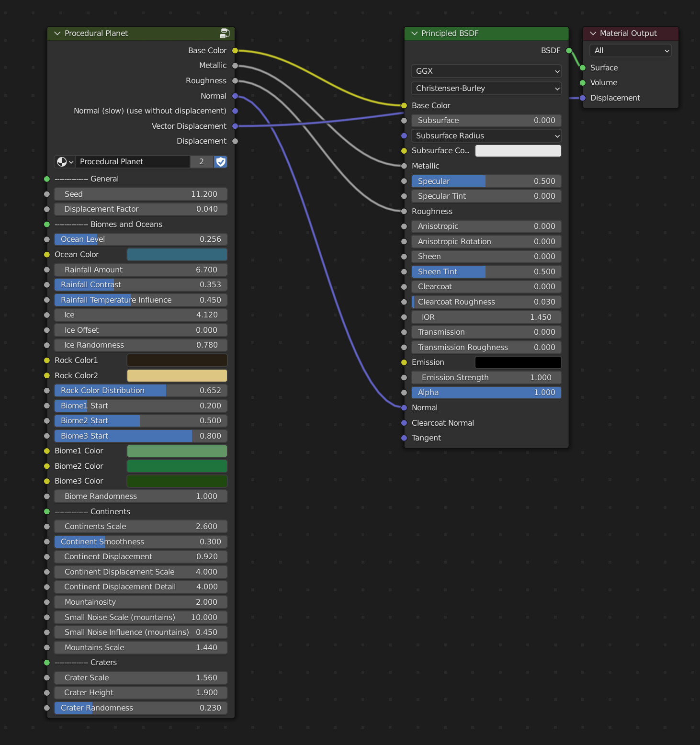Click the Rock Color Distribution slider

[x=141, y=390]
